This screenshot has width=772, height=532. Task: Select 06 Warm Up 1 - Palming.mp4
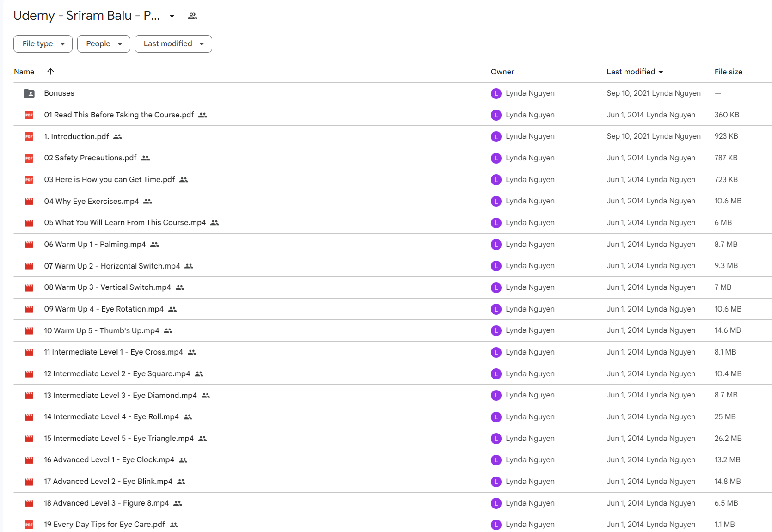point(95,244)
